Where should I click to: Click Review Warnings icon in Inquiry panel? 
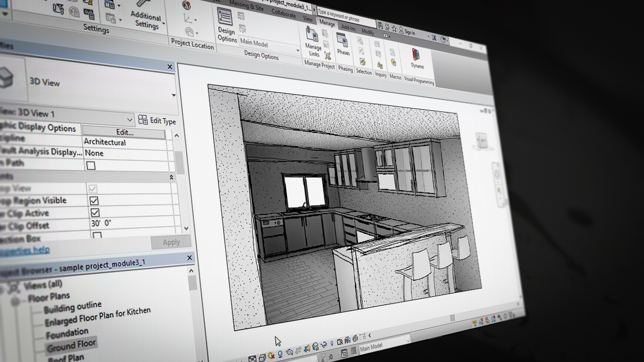point(379,64)
